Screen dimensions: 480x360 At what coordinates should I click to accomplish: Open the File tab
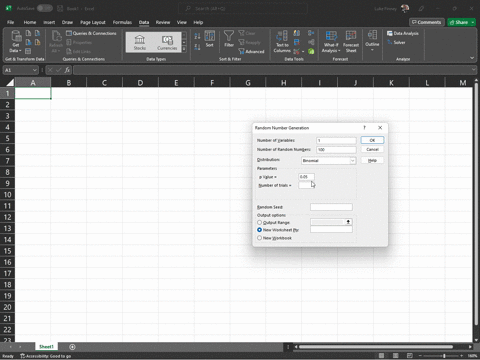[x=11, y=22]
